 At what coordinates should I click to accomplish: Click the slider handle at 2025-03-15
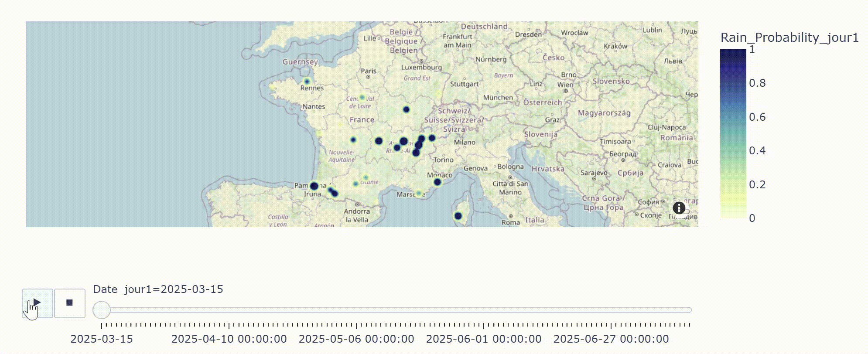click(102, 310)
